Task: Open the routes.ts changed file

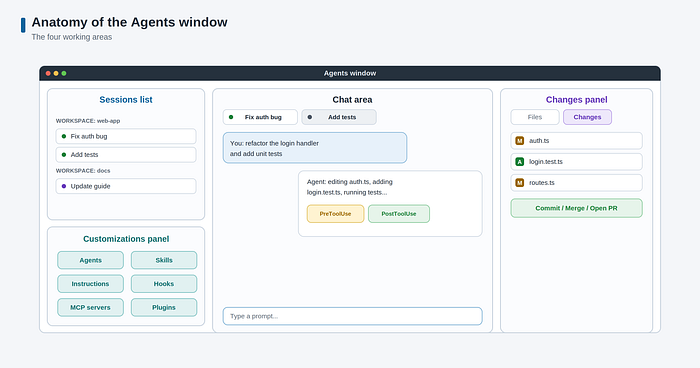Action: (x=576, y=183)
